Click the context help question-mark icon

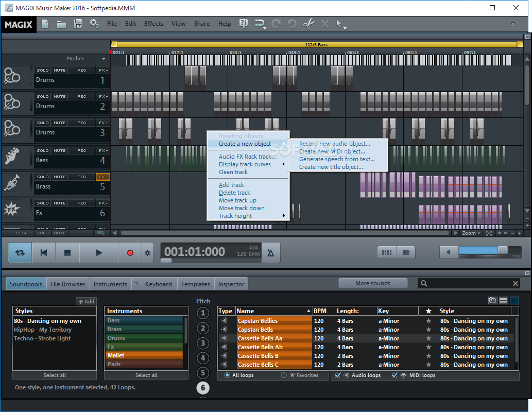[x=243, y=24]
